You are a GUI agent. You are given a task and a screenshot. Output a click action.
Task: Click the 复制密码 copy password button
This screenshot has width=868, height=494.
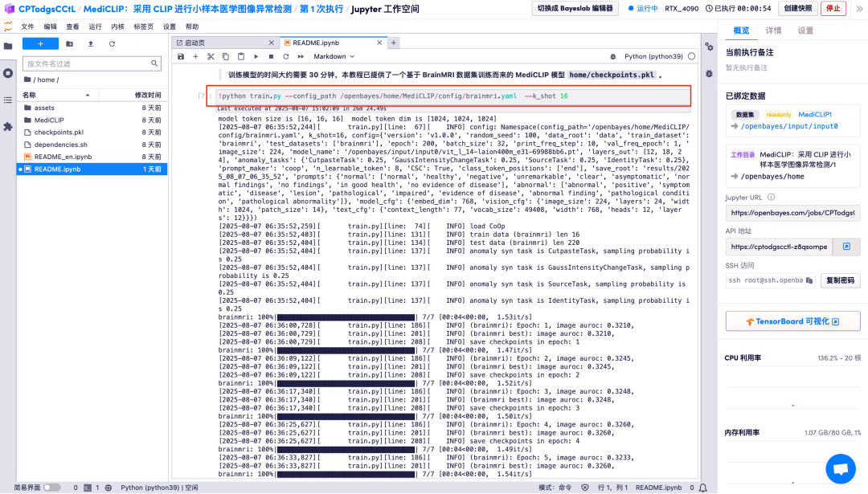tap(840, 280)
